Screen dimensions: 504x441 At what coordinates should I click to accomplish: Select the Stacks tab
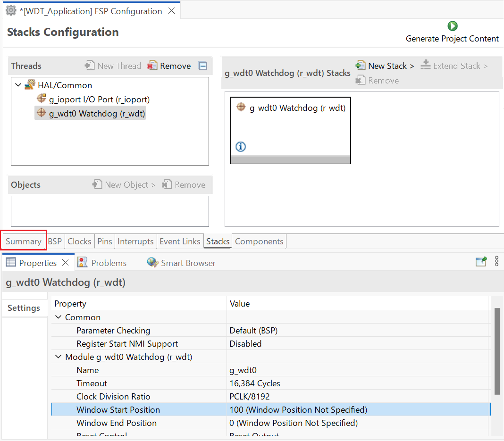click(x=218, y=241)
